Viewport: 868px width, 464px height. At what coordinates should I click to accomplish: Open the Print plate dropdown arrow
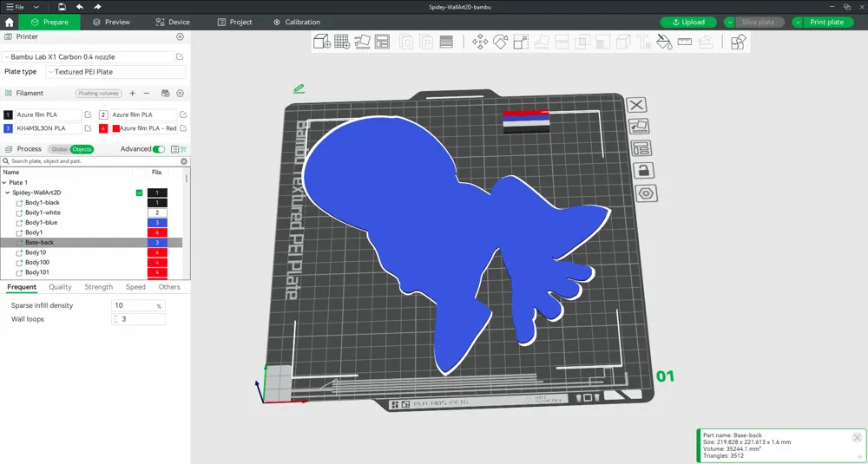point(798,23)
